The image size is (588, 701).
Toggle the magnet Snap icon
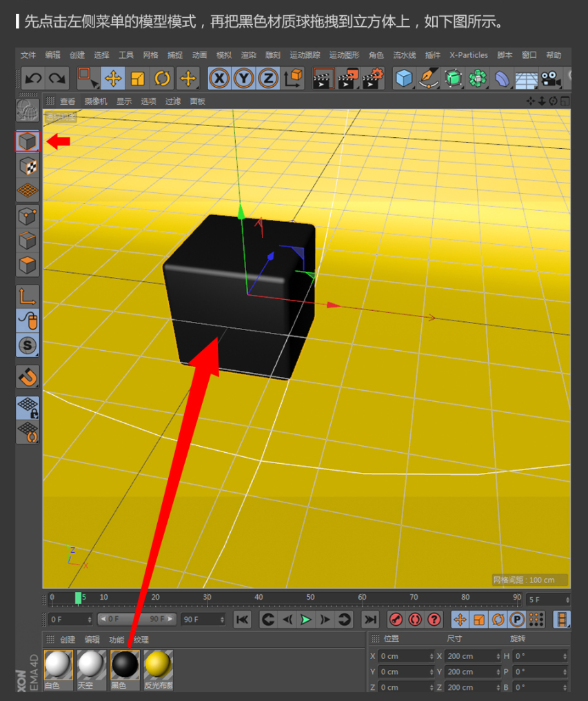click(28, 376)
